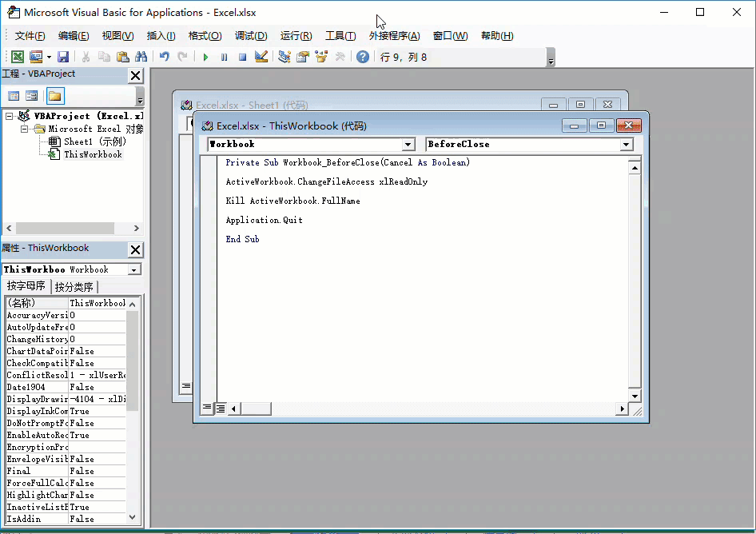Close the 工程 - VBAProject panel

pos(136,75)
